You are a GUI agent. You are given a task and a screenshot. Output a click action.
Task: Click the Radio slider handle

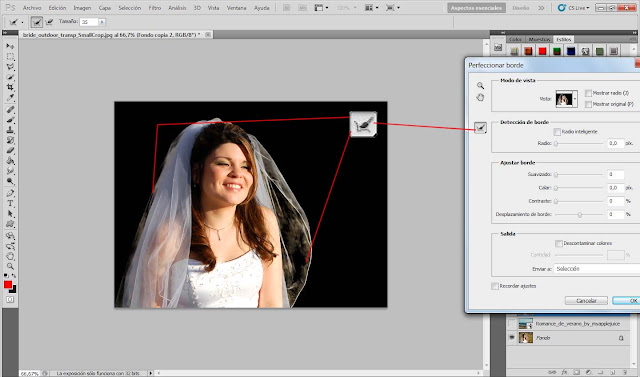pyautogui.click(x=556, y=144)
